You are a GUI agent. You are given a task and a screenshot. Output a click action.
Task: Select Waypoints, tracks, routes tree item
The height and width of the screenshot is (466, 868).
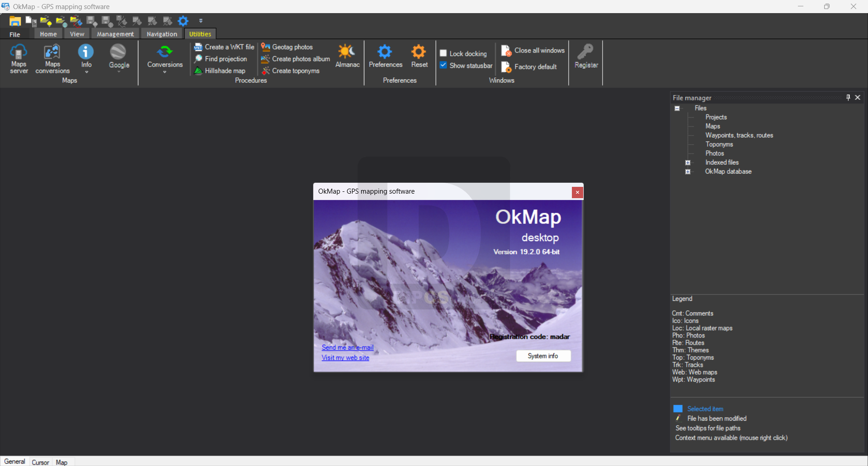(x=739, y=135)
